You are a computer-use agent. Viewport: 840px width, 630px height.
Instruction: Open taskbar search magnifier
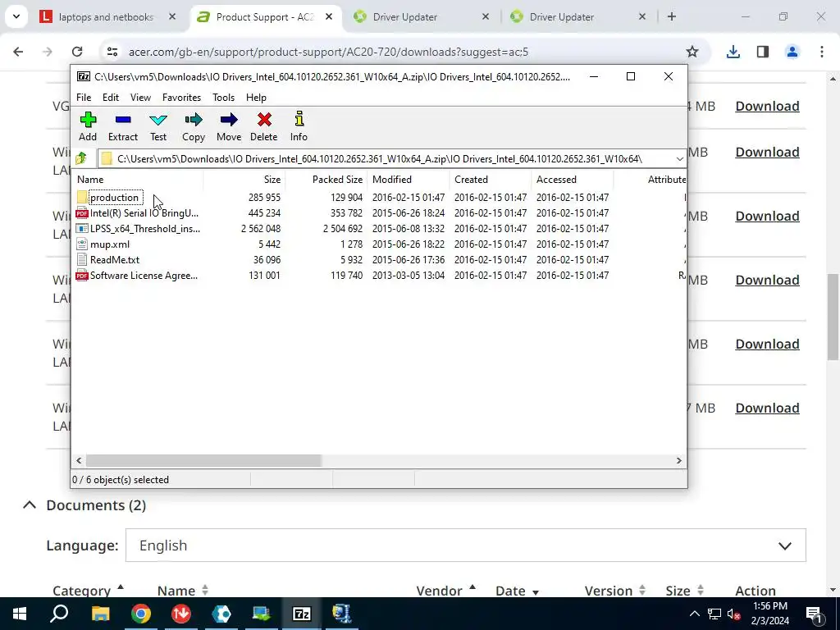(x=59, y=614)
